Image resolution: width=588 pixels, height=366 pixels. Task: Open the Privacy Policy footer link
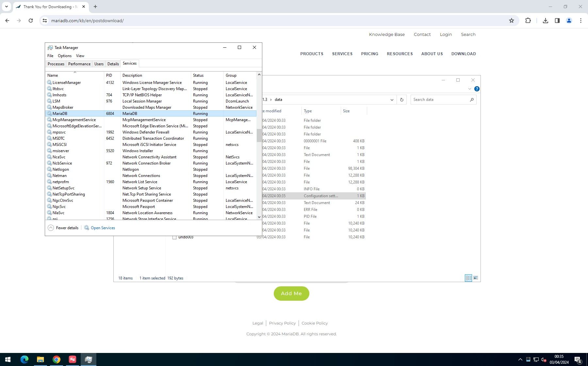[282, 323]
